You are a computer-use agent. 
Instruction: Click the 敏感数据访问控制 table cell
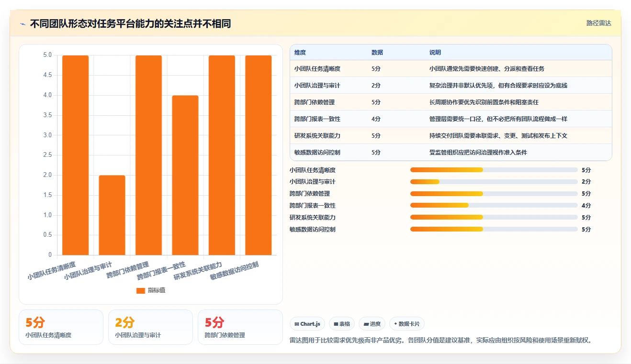pyautogui.click(x=317, y=153)
